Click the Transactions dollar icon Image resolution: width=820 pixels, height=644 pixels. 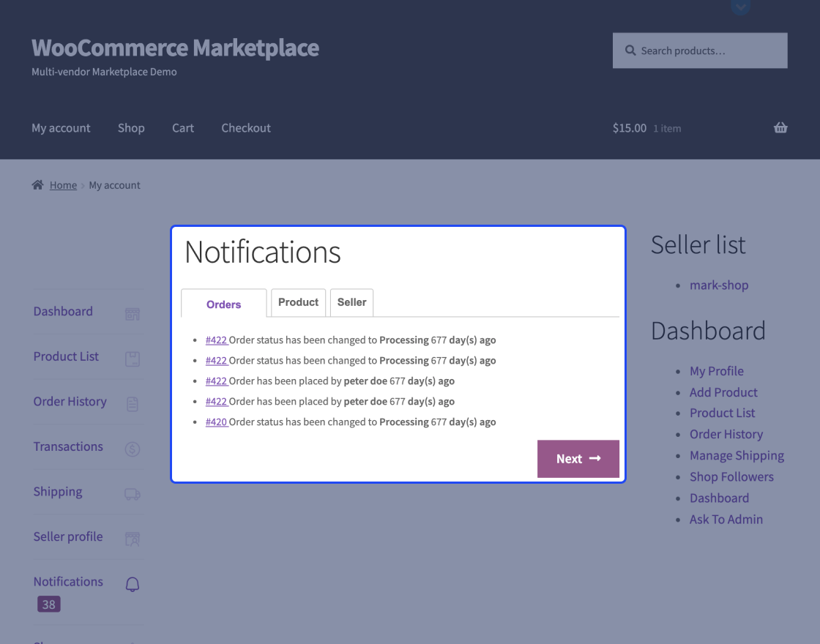coord(133,449)
